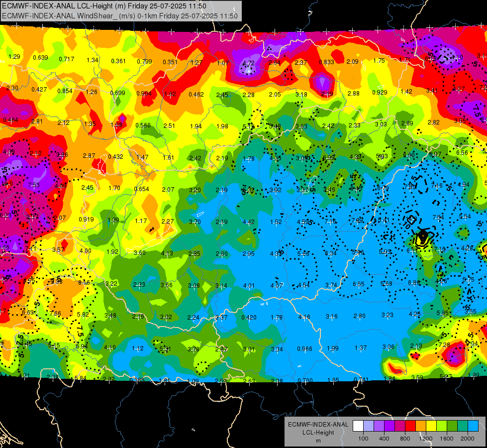The width and height of the screenshot is (487, 448).
Task: Click the wind shear value 2.51
Action: point(169,125)
